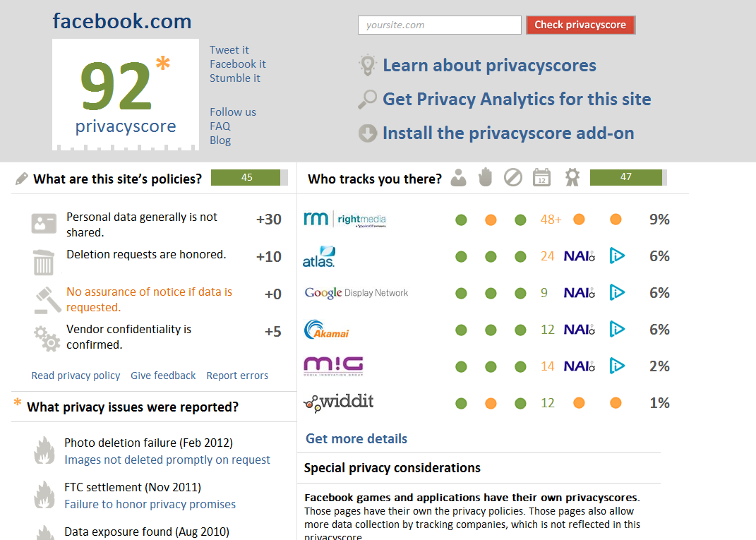756x540 pixels.
Task: Open Images not deleted promptly on request
Action: 167,460
